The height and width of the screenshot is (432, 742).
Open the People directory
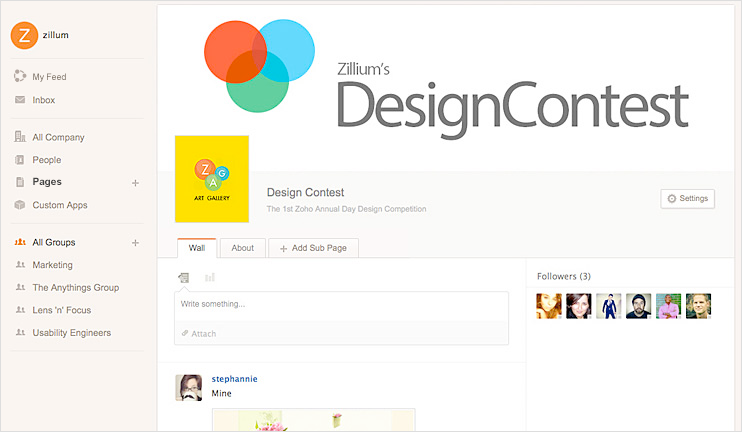(x=47, y=160)
